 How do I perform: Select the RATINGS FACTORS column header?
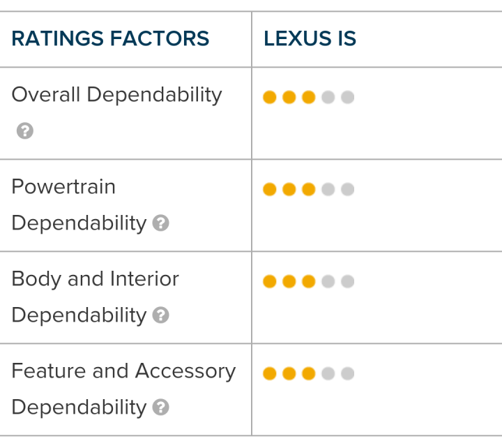110,38
